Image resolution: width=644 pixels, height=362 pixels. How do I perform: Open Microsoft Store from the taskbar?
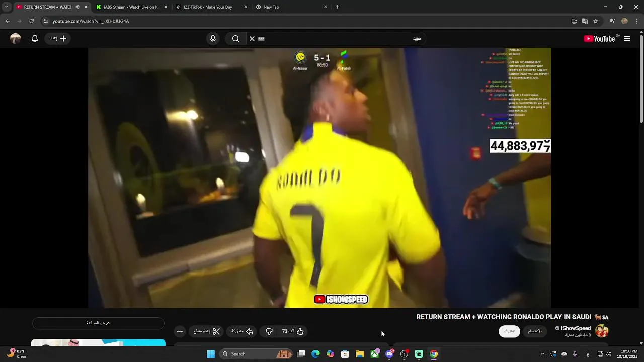point(345,354)
